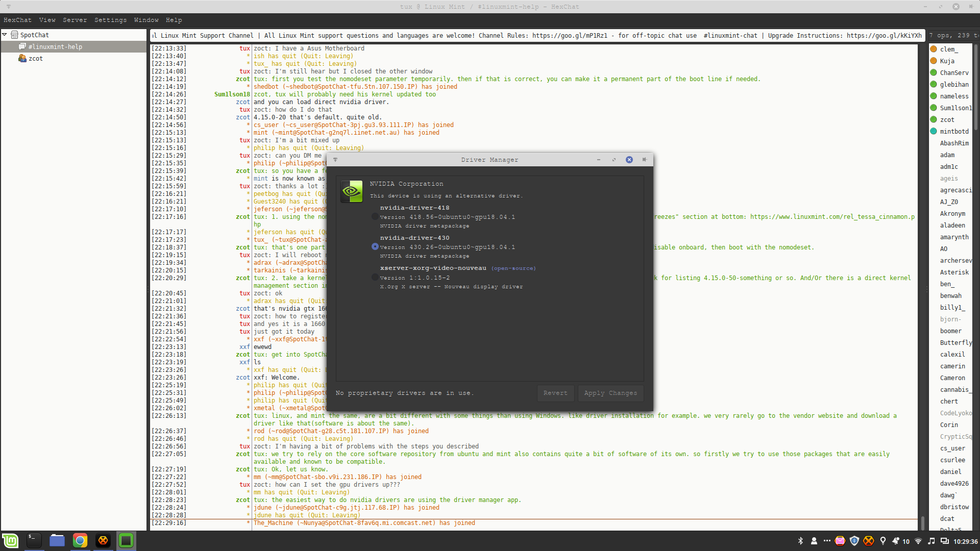Switch to Driver Manager in the taskbar
980x551 pixels.
[x=126, y=541]
